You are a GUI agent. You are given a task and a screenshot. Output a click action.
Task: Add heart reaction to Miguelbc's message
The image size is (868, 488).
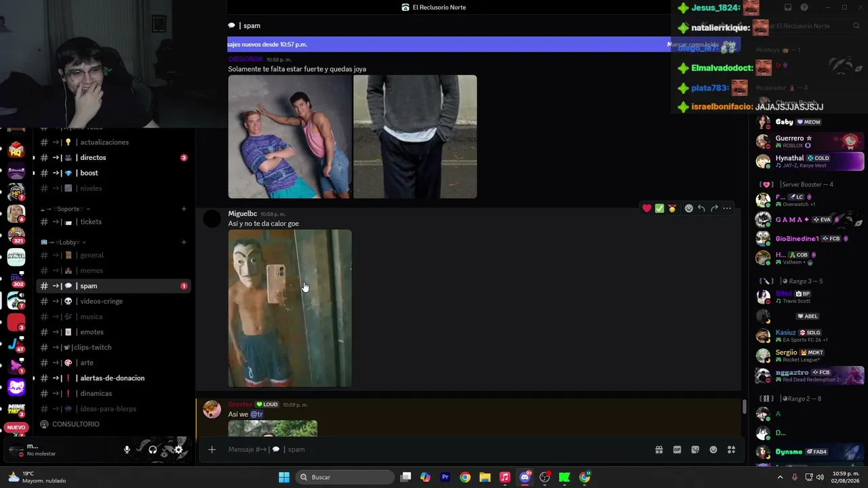[x=647, y=208]
